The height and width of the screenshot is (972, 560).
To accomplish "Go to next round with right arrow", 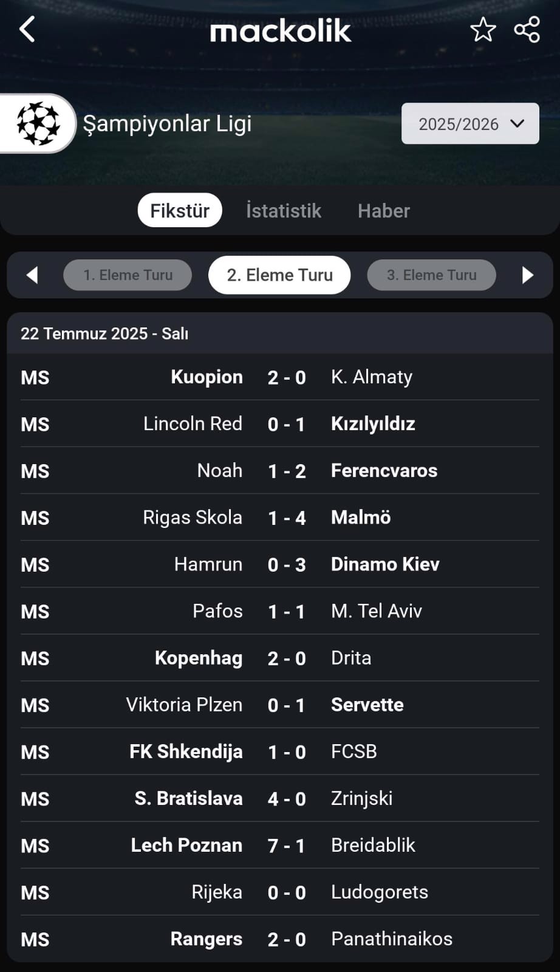I will tap(528, 275).
